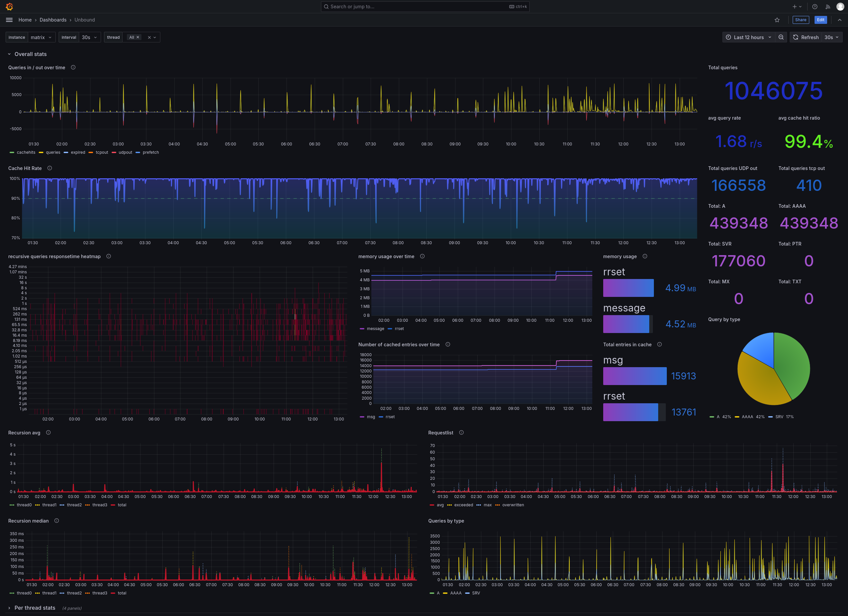This screenshot has width=848, height=616.
Task: Toggle udpout series visibility in legend
Action: pyautogui.click(x=125, y=153)
